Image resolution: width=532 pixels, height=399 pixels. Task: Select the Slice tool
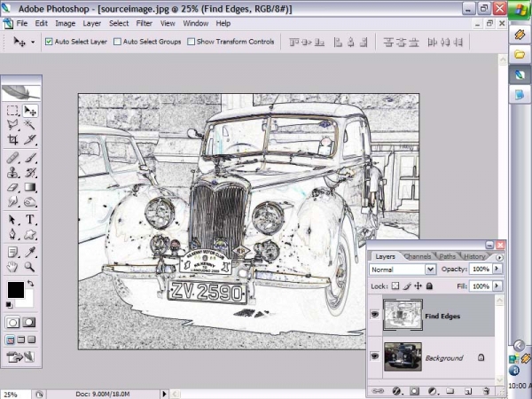[30, 139]
